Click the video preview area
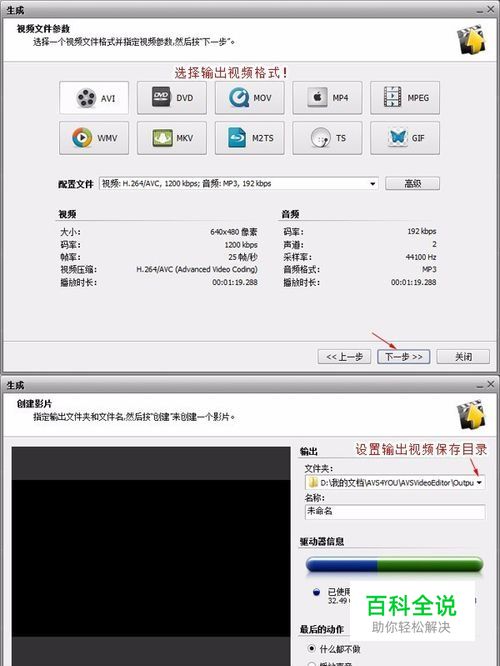Image resolution: width=500 pixels, height=666 pixels. click(151, 556)
